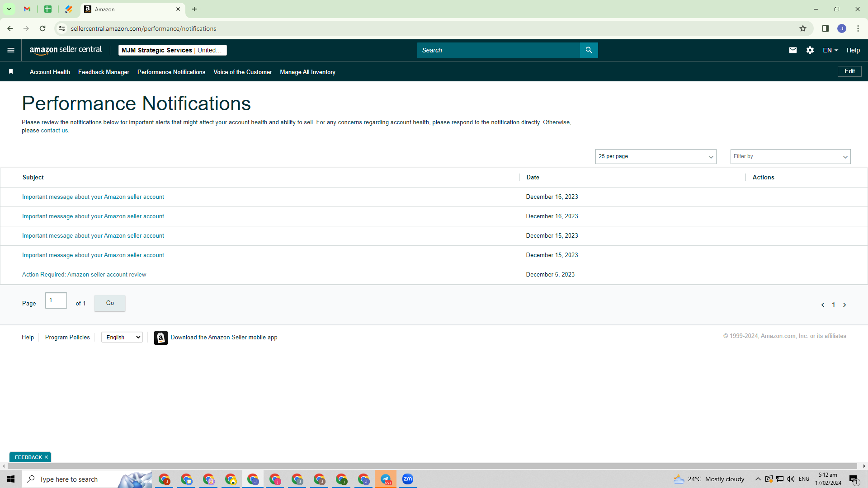
Task: Open the hamburger navigation menu
Action: point(11,50)
